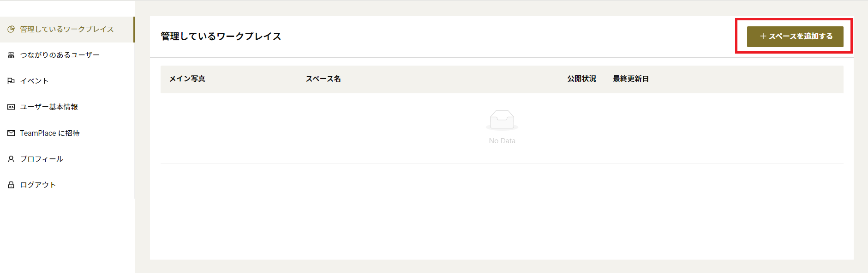Viewport: 868px width, 273px height.
Task: Click the メイン写真 column header
Action: point(187,79)
